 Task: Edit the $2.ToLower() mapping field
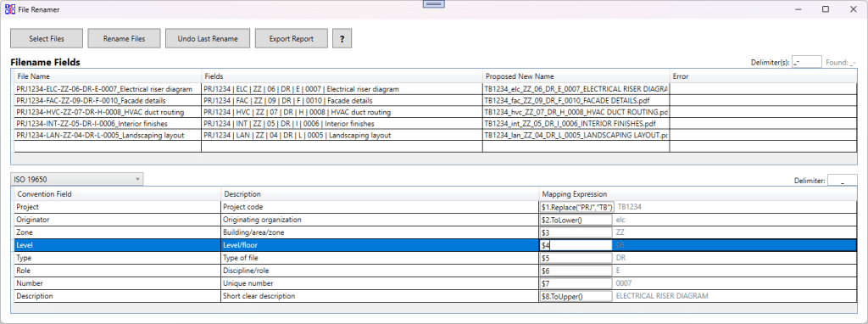coord(576,220)
